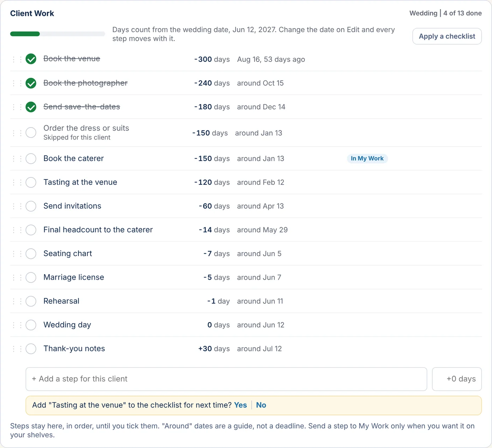Tick the Send invitations checkbox
The height and width of the screenshot is (448, 492).
point(31,206)
